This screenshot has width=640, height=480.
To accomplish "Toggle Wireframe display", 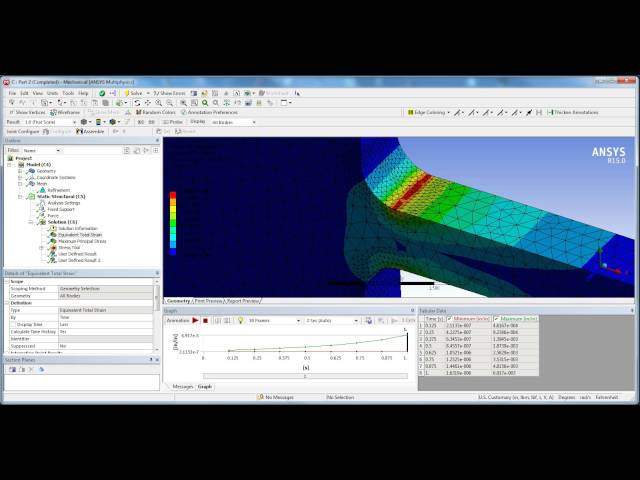I will coord(65,112).
